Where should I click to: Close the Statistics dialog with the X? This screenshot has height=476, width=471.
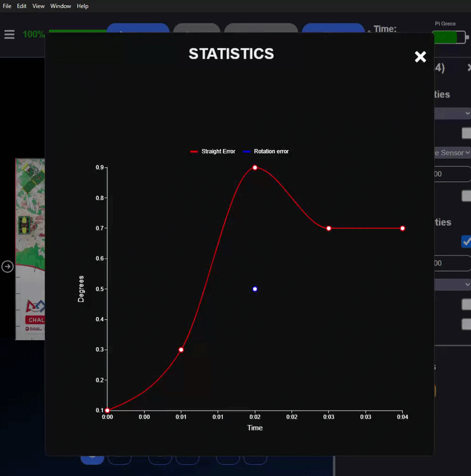point(420,56)
